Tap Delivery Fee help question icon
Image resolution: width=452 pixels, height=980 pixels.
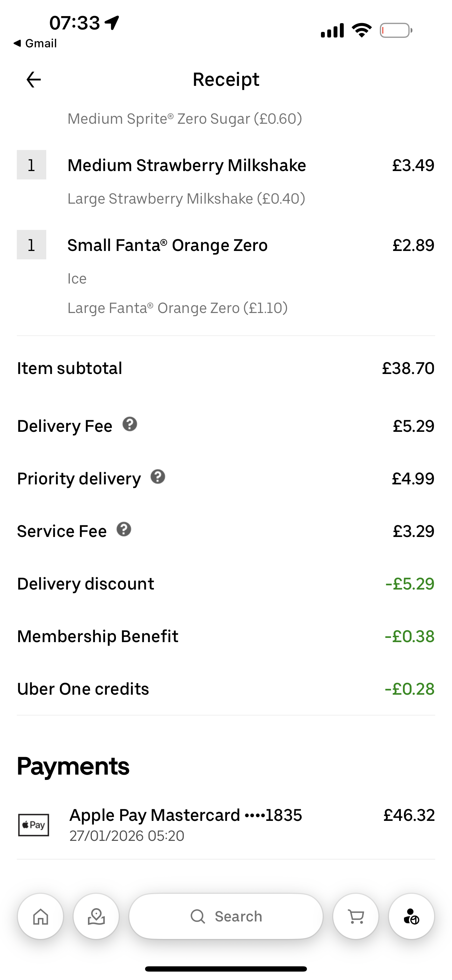[x=130, y=424]
